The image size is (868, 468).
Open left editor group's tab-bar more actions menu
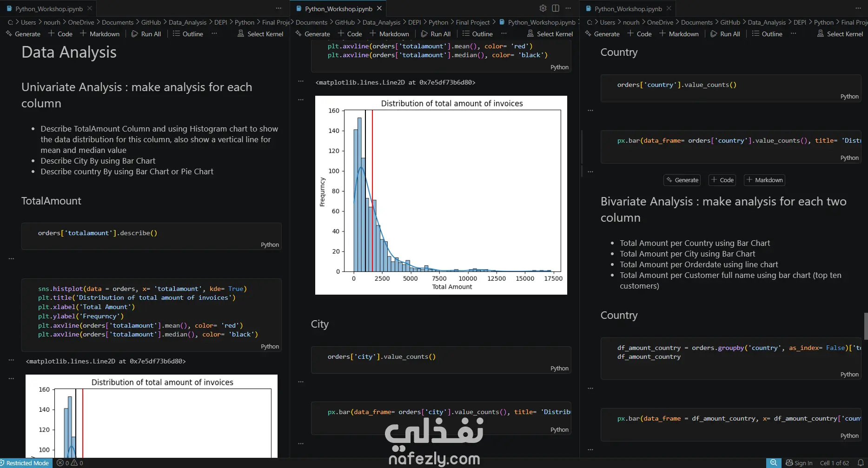(278, 8)
